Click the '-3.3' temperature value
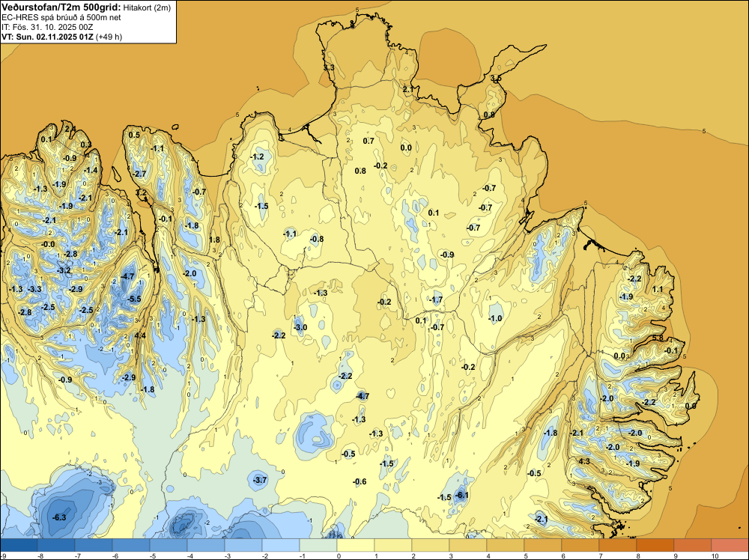The width and height of the screenshot is (749, 560). [34, 289]
